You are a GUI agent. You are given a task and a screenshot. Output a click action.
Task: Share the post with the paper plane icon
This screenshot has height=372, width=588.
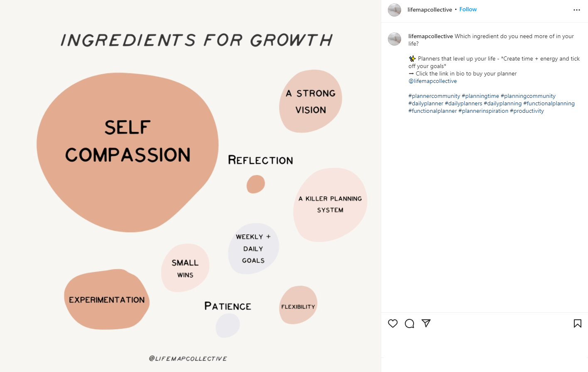426,323
